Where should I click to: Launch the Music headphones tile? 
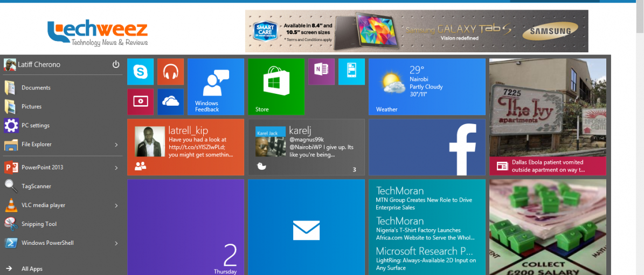click(x=170, y=72)
